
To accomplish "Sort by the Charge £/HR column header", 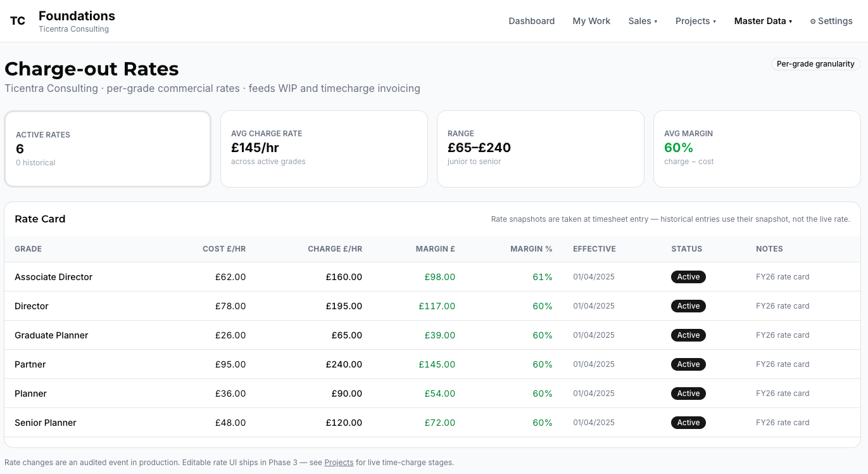I will pyautogui.click(x=335, y=249).
